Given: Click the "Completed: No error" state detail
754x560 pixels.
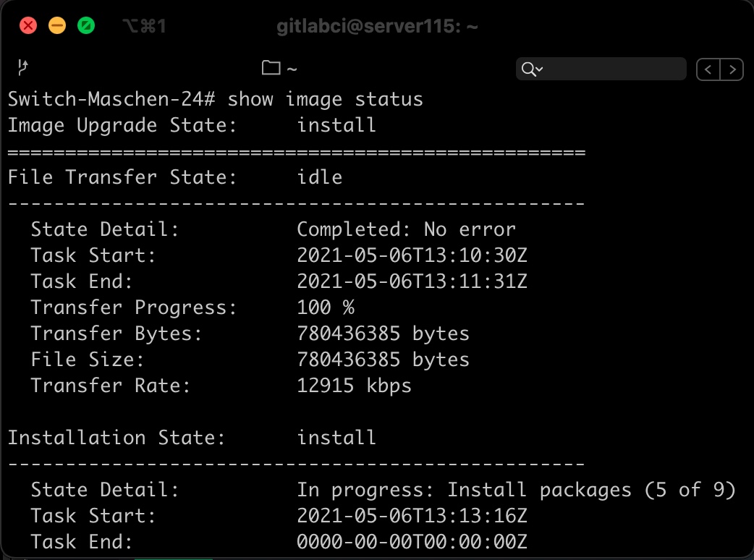Looking at the screenshot, I should (x=406, y=229).
